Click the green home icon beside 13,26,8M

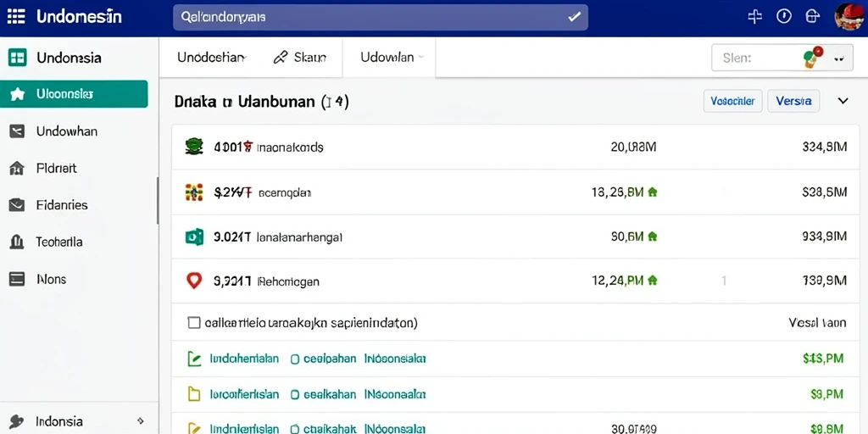[x=652, y=192]
